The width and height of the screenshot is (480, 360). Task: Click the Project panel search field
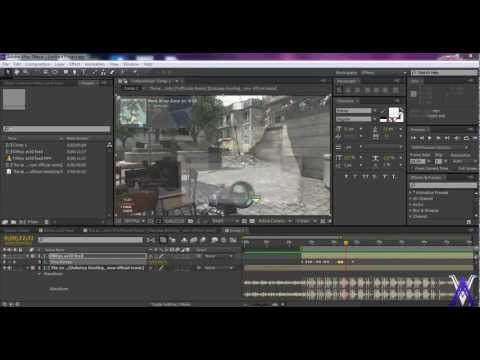tap(56, 129)
